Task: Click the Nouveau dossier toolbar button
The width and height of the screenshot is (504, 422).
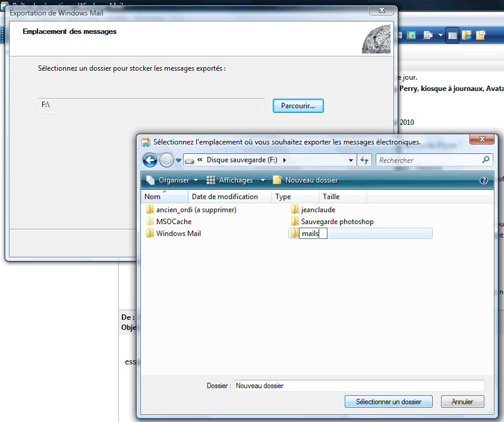Action: point(305,180)
